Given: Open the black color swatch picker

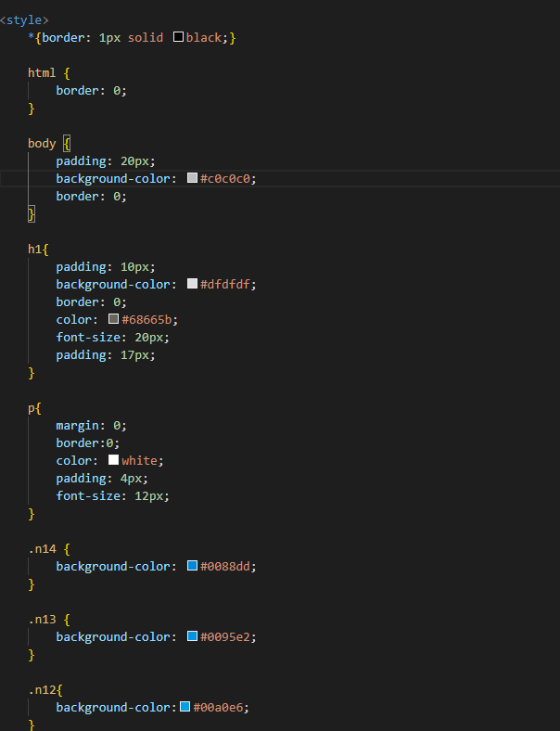Looking at the screenshot, I should (x=178, y=37).
